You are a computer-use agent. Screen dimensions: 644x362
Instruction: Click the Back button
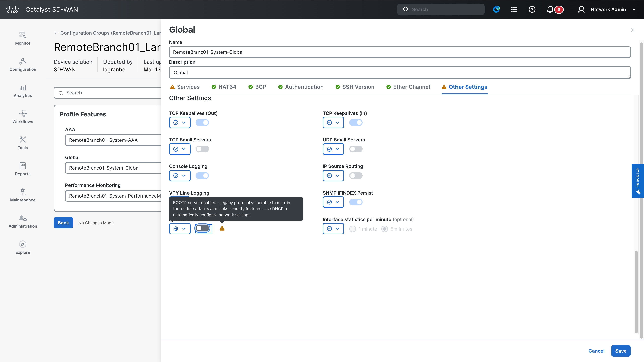63,223
